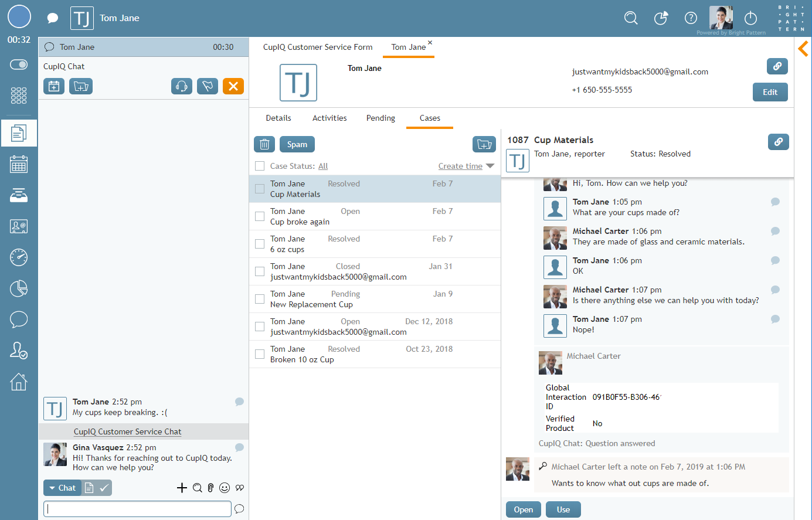Click the chat bubble icon in header

pos(53,18)
